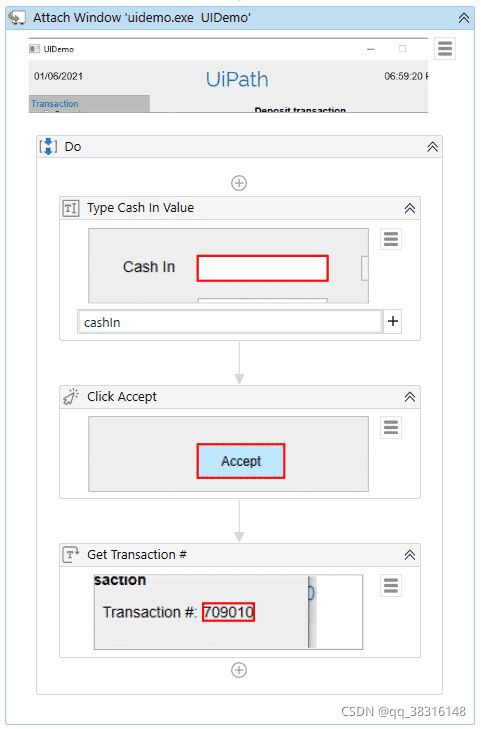
Task: Add activity via plus circle above Type Cash In
Action: point(239,183)
